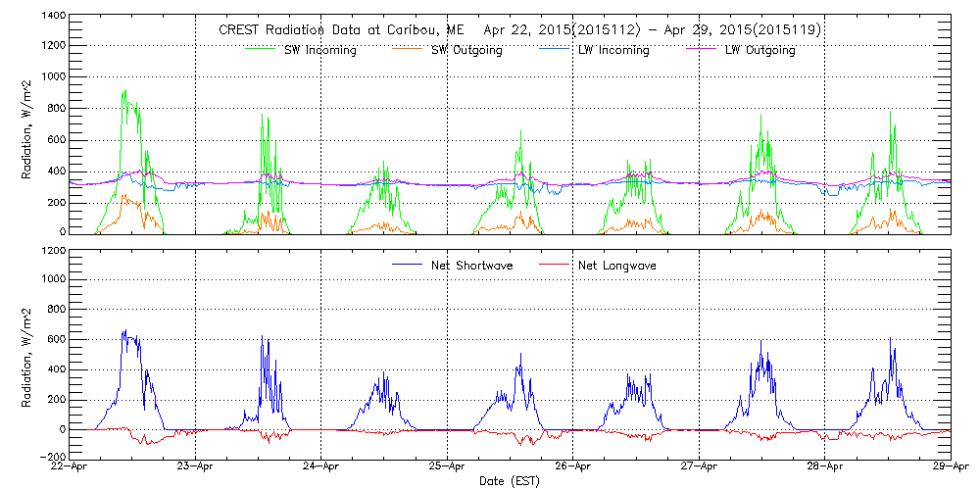Click the 27-Apr date tick label
Viewport: 980px width, 490px height.
point(699,467)
